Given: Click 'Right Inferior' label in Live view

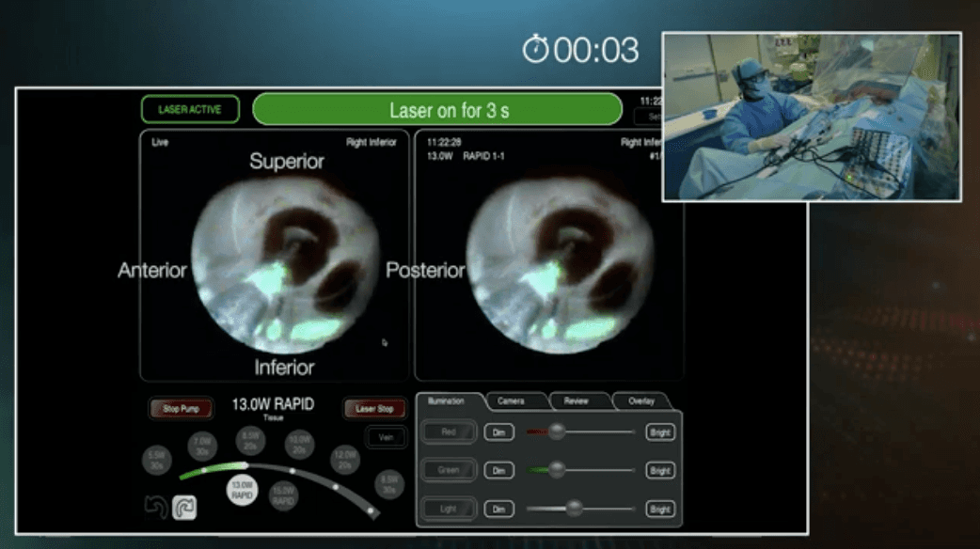Looking at the screenshot, I should (371, 142).
